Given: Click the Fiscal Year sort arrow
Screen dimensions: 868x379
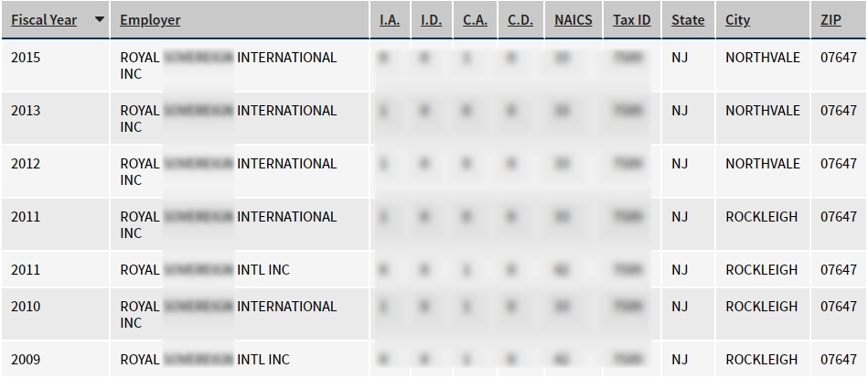Looking at the screenshot, I should point(99,20).
